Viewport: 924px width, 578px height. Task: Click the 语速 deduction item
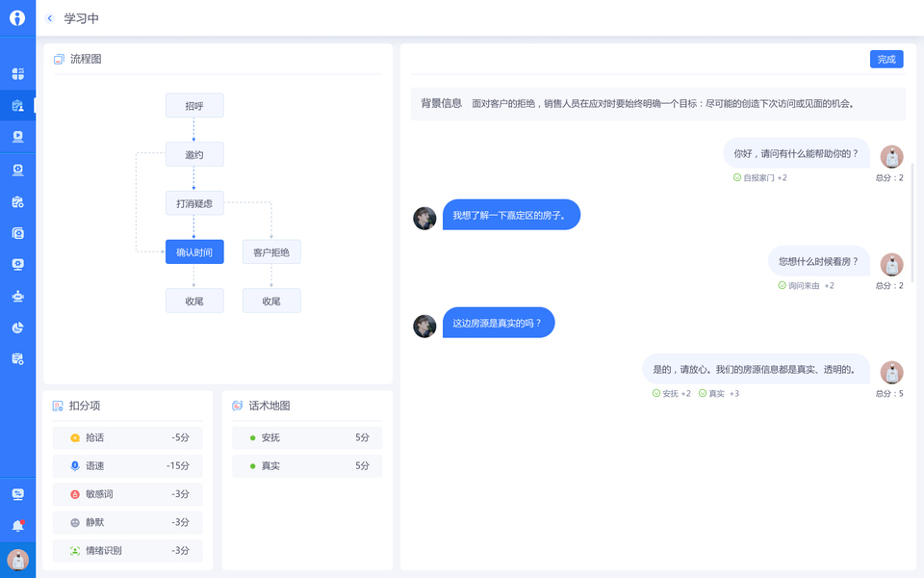click(128, 466)
